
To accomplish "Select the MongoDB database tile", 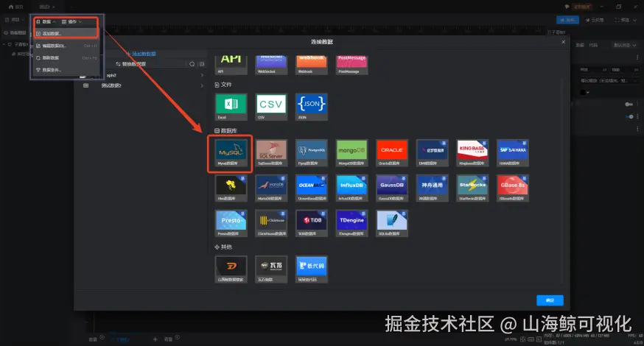I will pos(351,153).
